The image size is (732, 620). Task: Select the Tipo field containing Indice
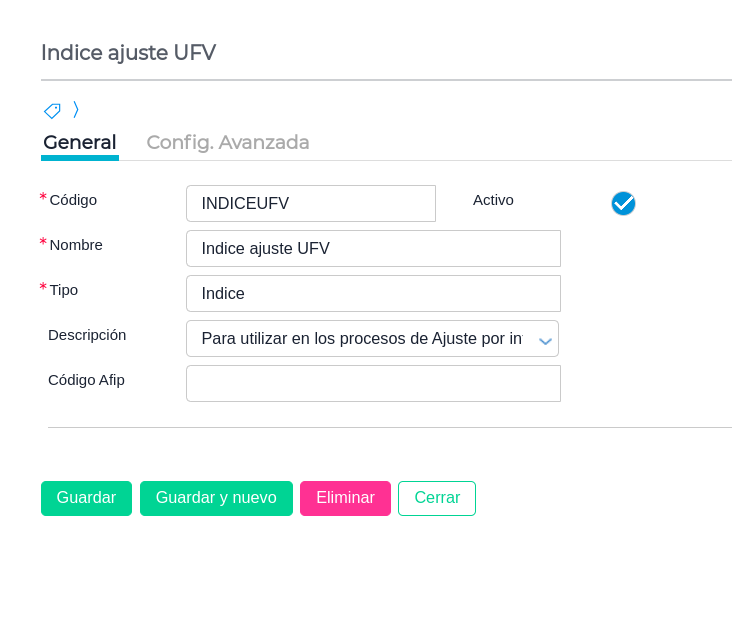pos(373,294)
